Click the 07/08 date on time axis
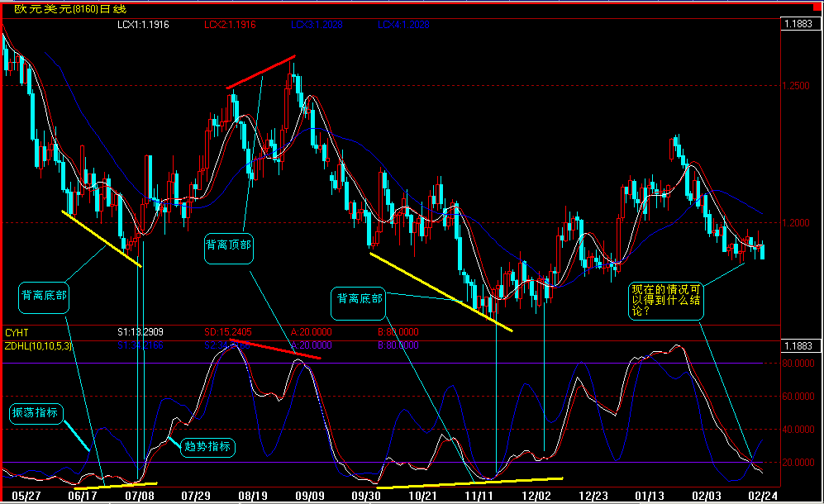Image resolution: width=824 pixels, height=504 pixels. (x=139, y=496)
